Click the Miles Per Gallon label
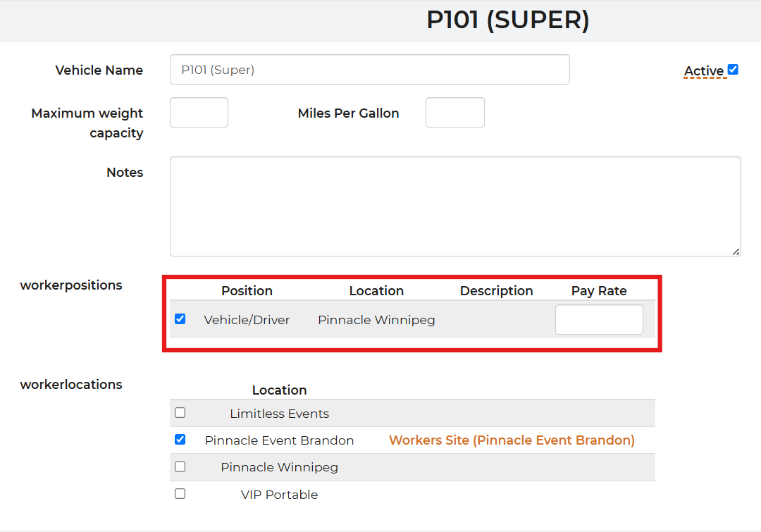This screenshot has width=761, height=532. tap(348, 113)
